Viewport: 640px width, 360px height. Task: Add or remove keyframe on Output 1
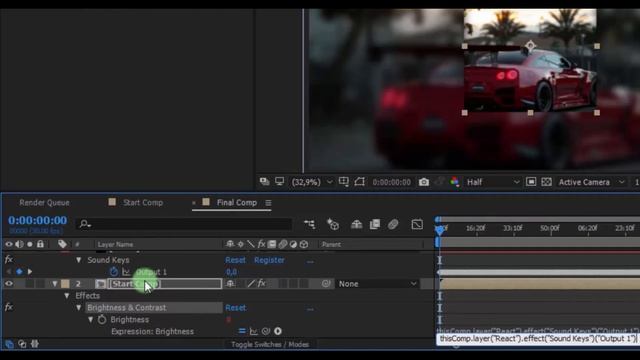(19, 272)
